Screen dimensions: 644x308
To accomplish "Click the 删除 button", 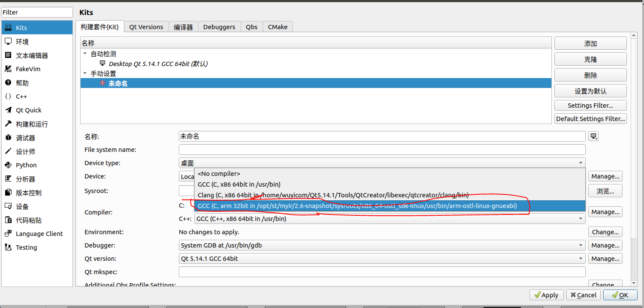I will tap(590, 75).
